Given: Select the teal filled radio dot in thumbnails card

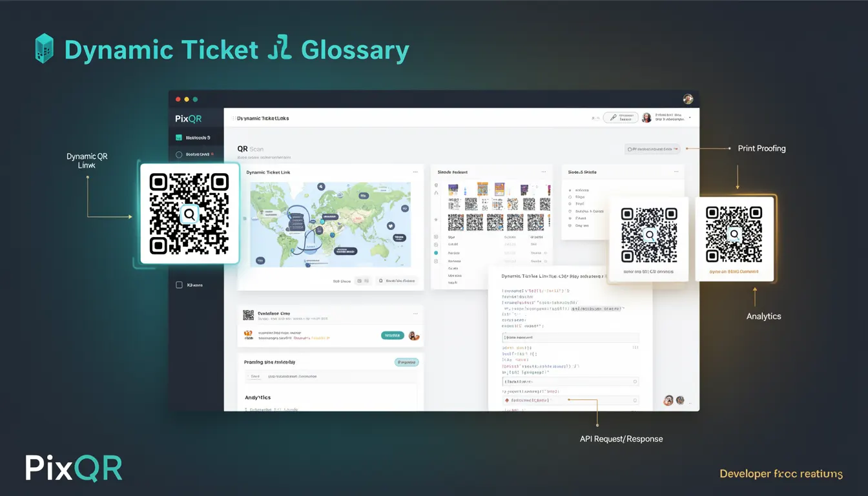Looking at the screenshot, I should [x=436, y=253].
